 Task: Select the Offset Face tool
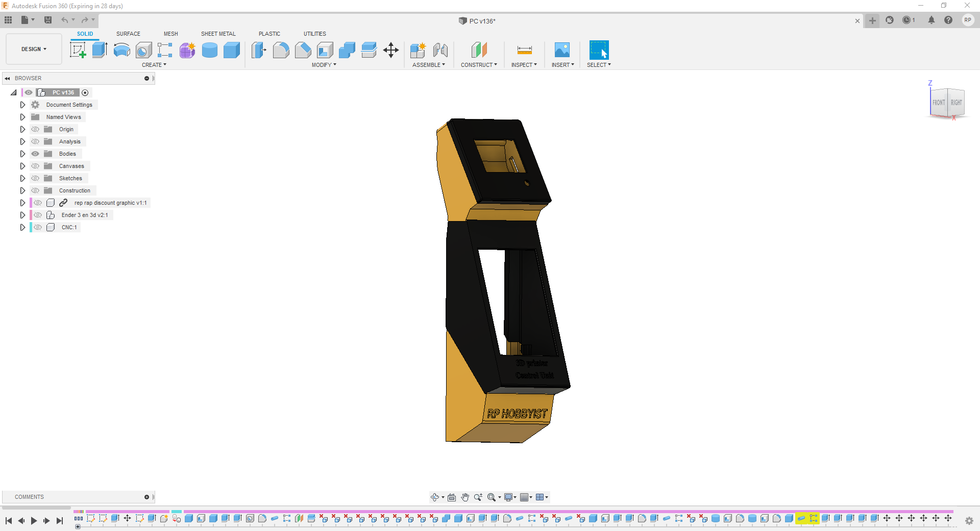[x=369, y=50]
